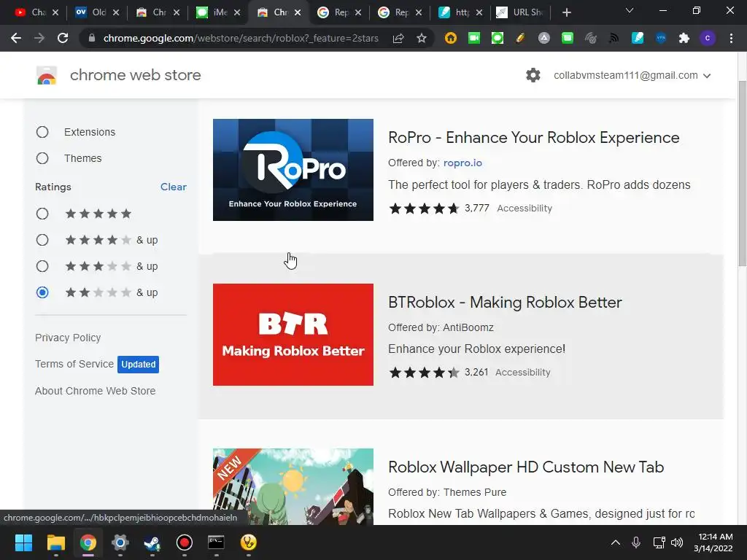
Task: Click the BTRoblox 3,261 rating count
Action: point(476,373)
